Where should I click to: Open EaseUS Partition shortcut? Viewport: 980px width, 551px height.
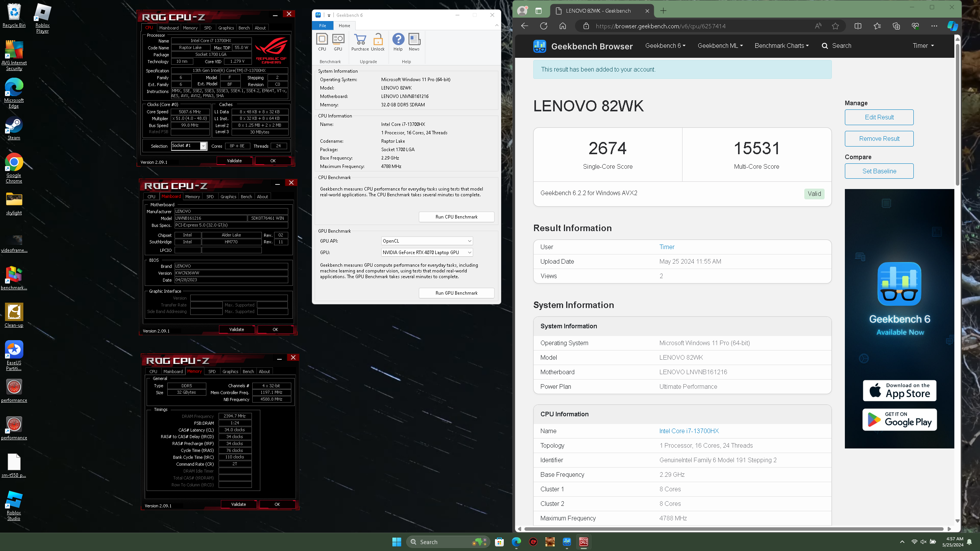pyautogui.click(x=14, y=355)
